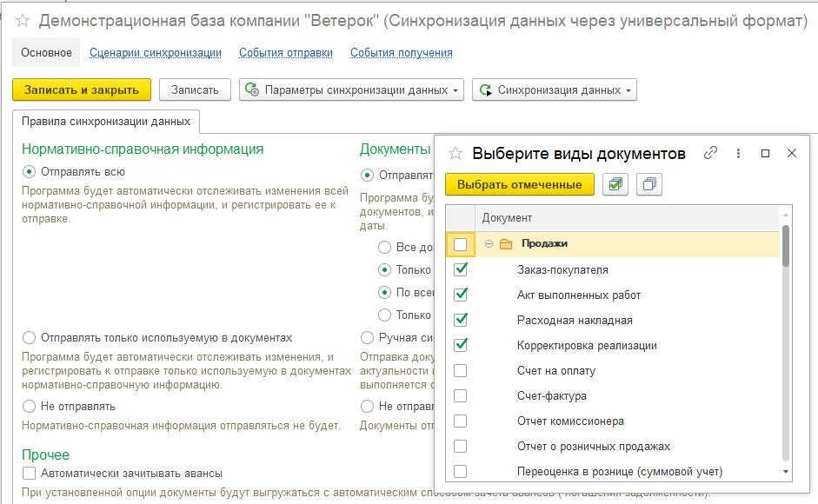Open the three-dot menu in dialog header

click(738, 153)
